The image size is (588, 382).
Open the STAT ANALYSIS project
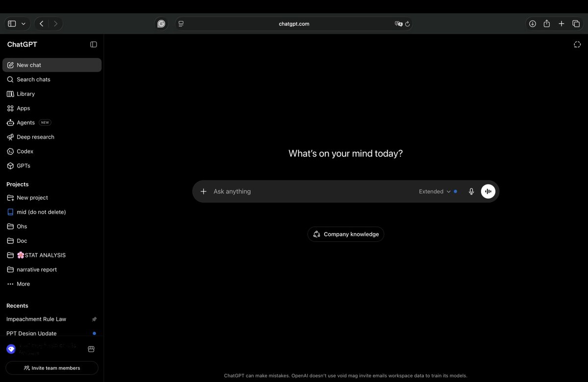(52, 255)
